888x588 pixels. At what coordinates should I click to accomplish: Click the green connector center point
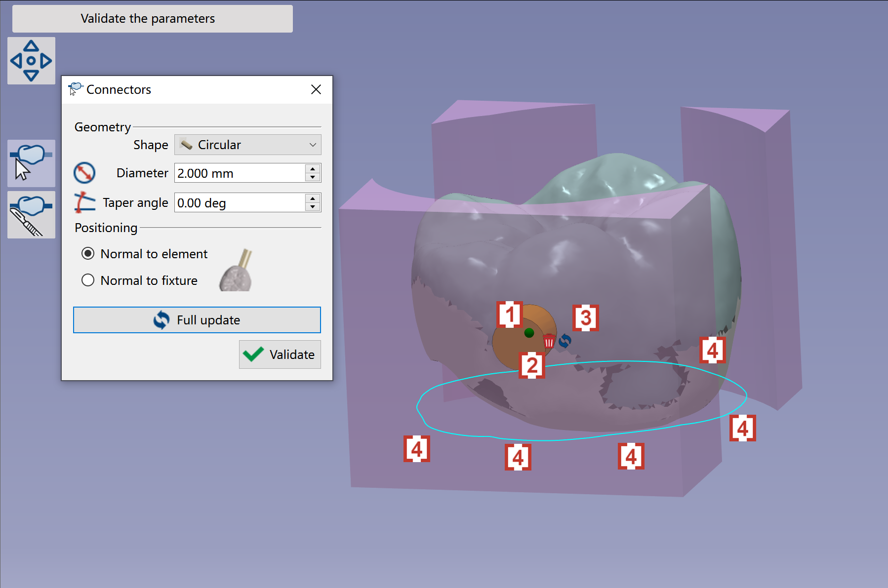click(529, 333)
